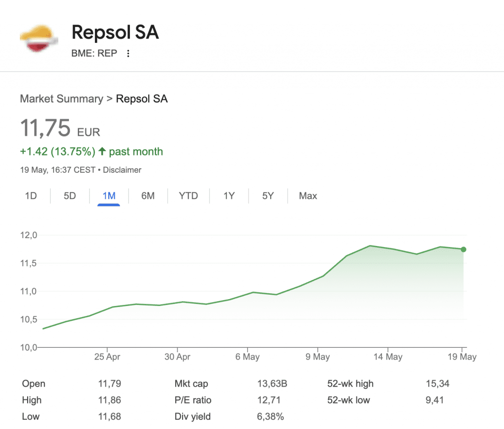Click the Div yield stat label

pos(192,417)
